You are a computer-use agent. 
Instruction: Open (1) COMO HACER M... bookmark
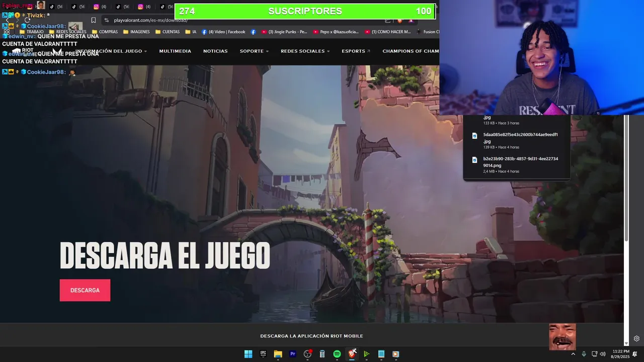pos(387,32)
